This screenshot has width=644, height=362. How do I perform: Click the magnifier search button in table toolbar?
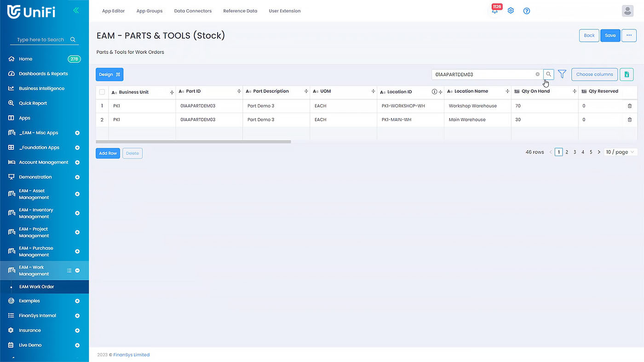tap(548, 74)
